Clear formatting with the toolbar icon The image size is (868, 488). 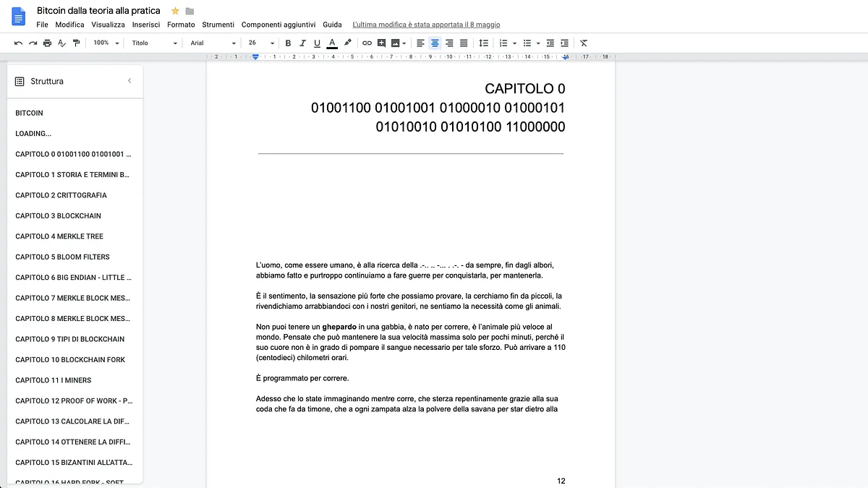tap(583, 43)
